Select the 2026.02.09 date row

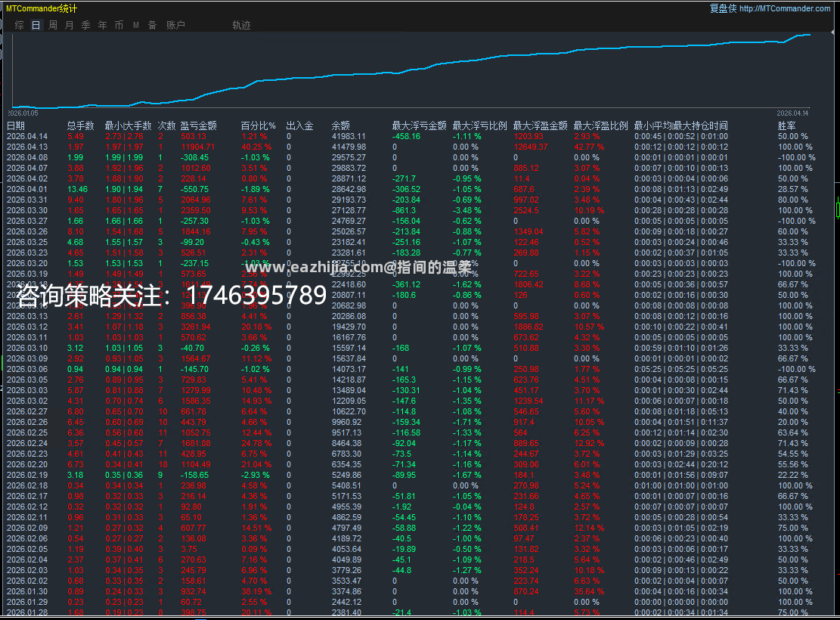26,529
